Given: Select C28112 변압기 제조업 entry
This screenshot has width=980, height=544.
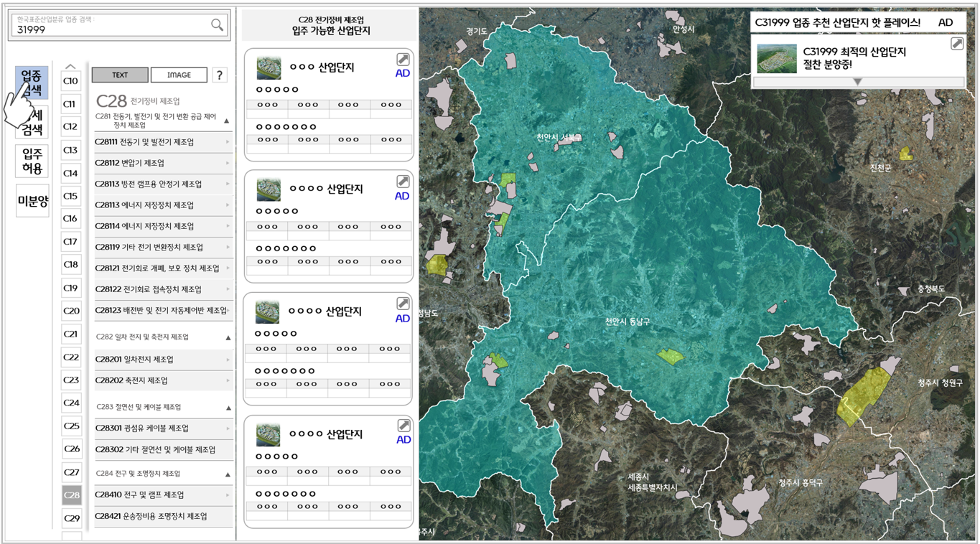Looking at the screenshot, I should click(162, 163).
